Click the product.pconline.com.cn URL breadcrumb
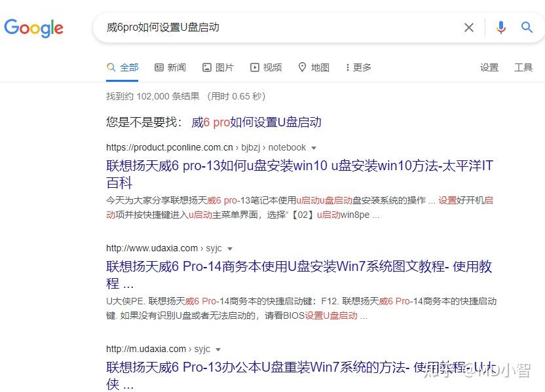The image size is (545, 392). 206,147
